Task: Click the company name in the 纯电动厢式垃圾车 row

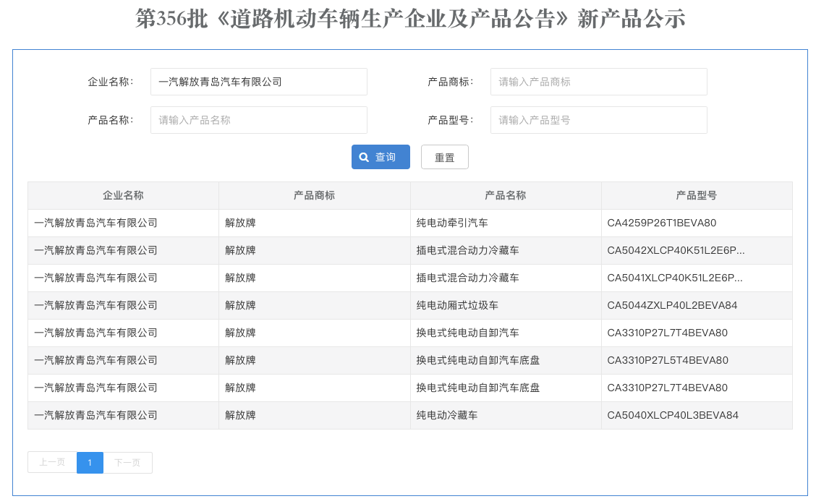Action: click(95, 306)
